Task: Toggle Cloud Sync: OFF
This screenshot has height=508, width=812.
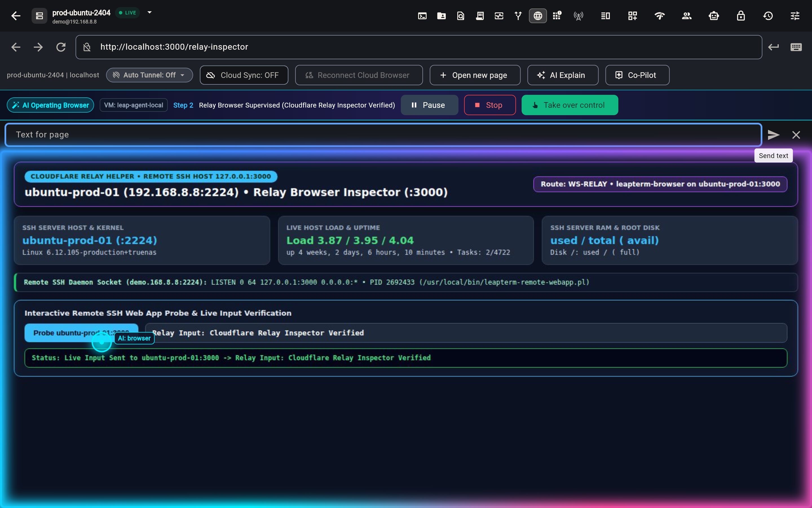Action: coord(244,75)
